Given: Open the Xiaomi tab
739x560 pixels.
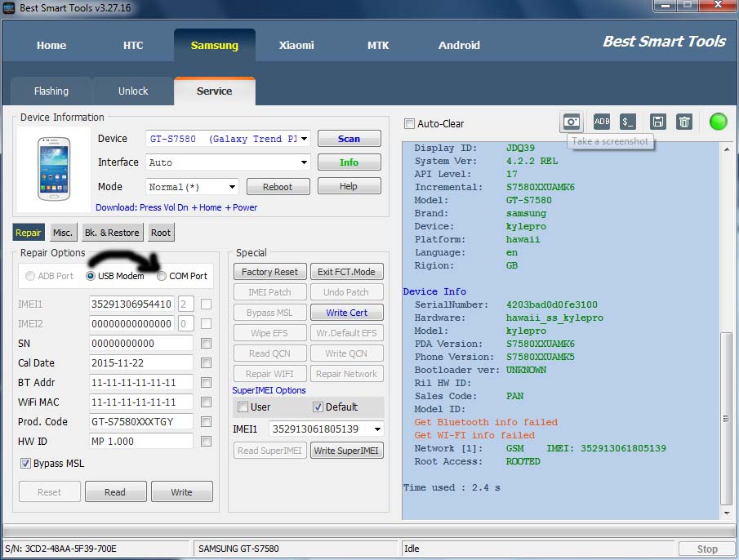Looking at the screenshot, I should coord(296,45).
